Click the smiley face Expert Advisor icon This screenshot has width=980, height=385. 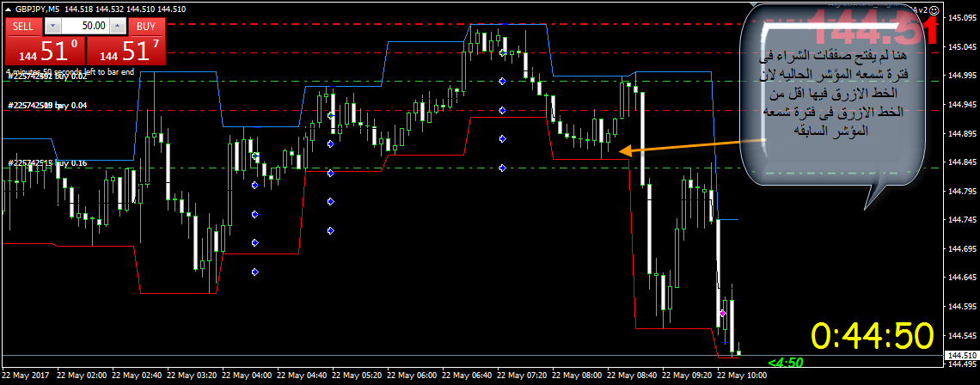click(x=934, y=9)
